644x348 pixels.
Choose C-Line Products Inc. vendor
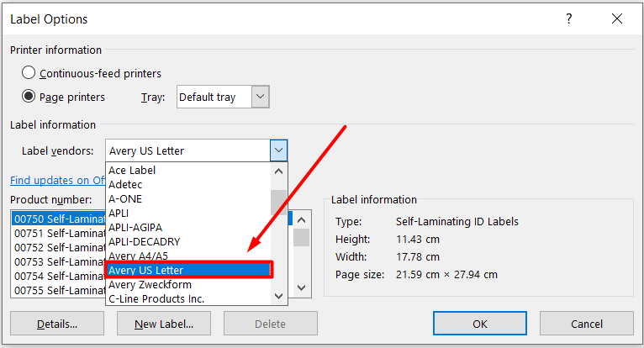[x=188, y=298]
